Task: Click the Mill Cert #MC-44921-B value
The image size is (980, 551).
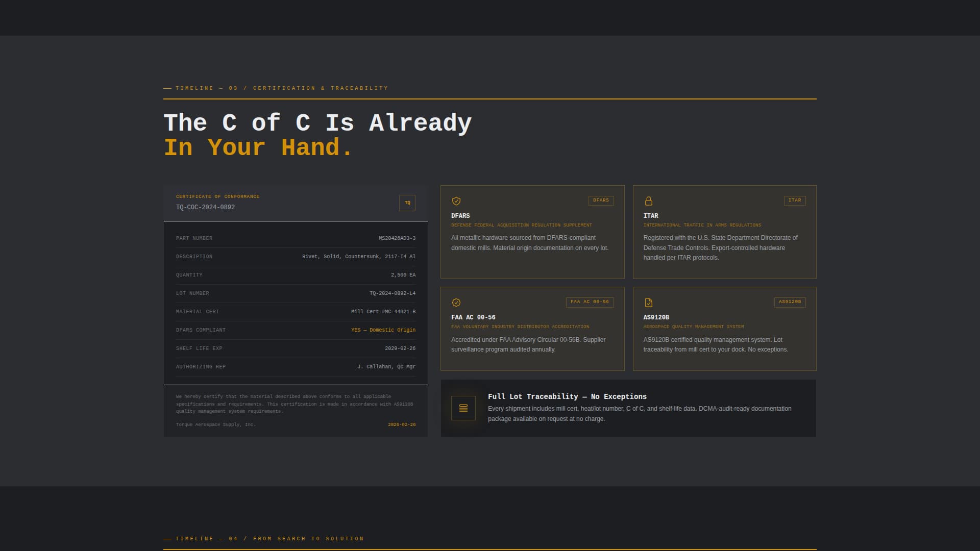Action: click(x=383, y=312)
